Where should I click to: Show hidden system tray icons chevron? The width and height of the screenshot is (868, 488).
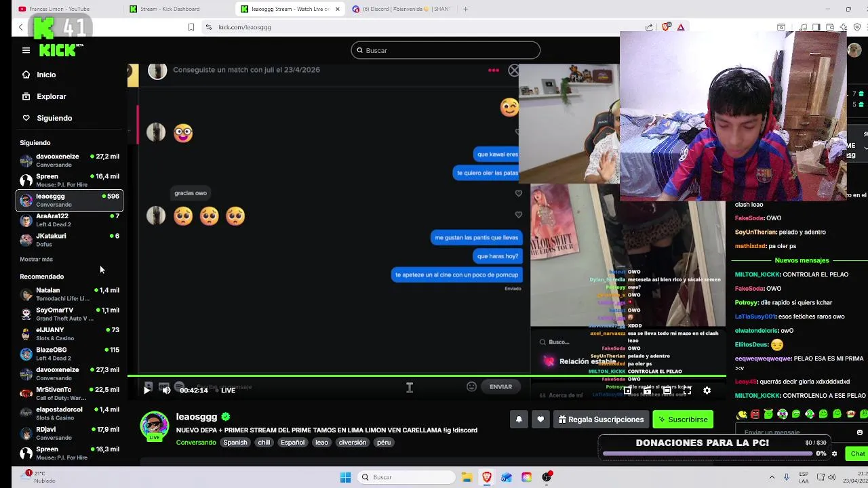coord(772,477)
